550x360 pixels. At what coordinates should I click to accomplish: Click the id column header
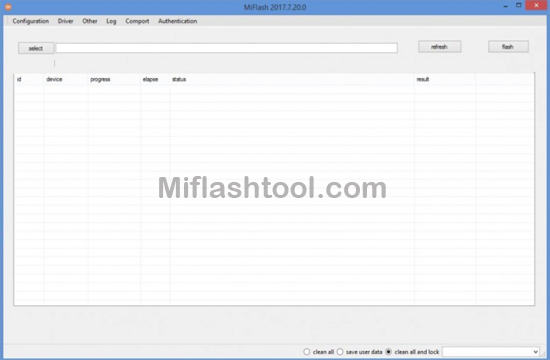point(29,79)
